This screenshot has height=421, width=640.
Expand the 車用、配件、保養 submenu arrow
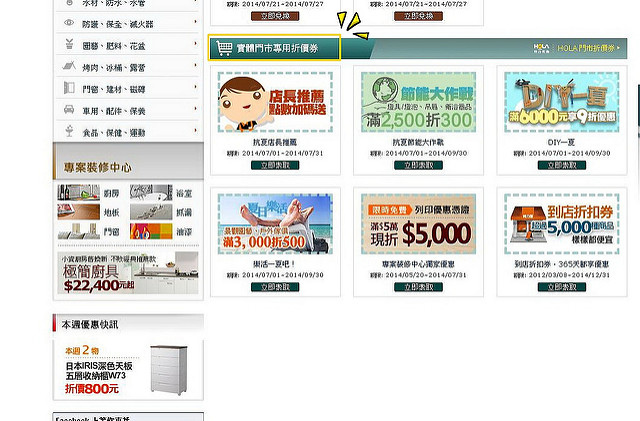(x=196, y=108)
